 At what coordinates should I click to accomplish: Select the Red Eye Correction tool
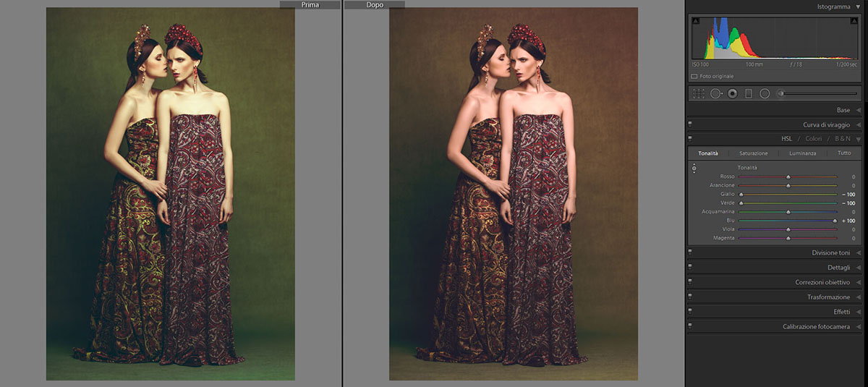point(732,93)
